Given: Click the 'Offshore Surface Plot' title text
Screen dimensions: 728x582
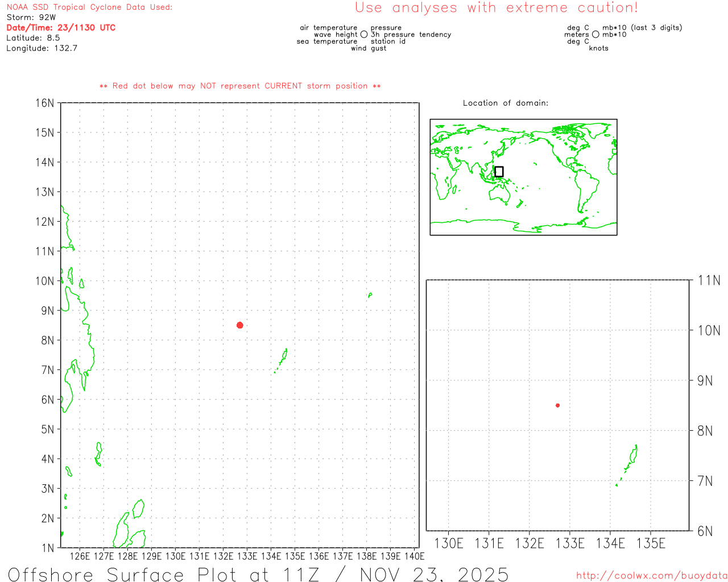Looking at the screenshot, I should pyautogui.click(x=258, y=574).
